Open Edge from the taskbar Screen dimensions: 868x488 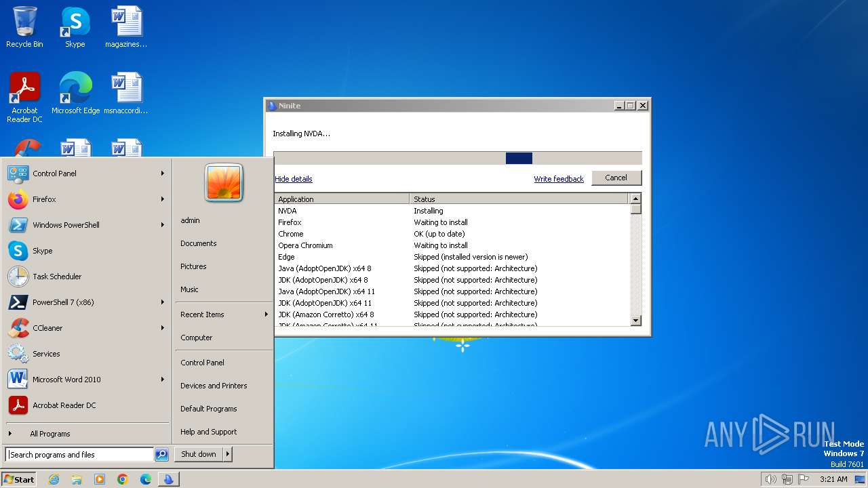146,479
